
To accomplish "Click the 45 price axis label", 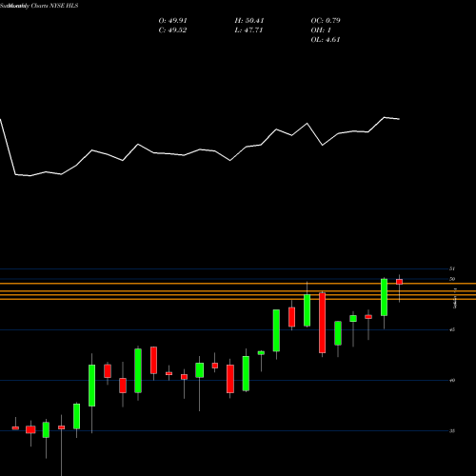I will (452, 329).
